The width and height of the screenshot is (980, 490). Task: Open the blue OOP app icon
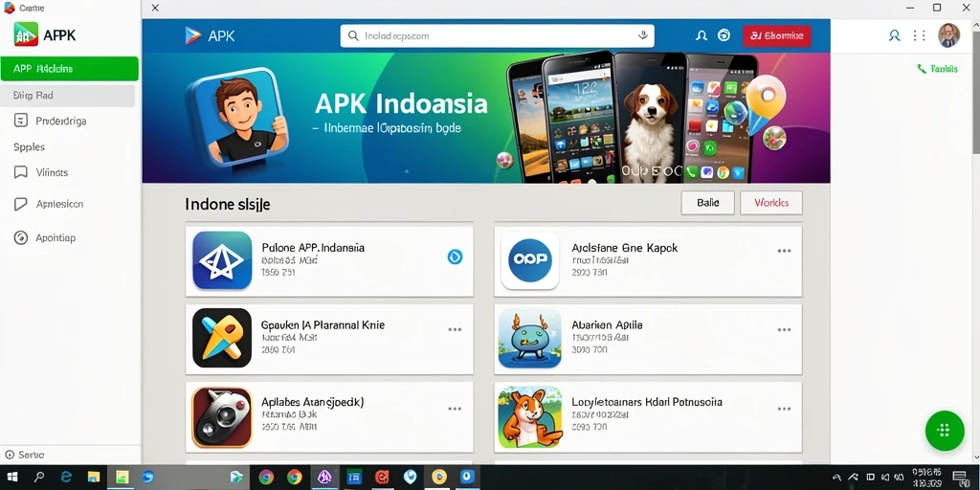[530, 260]
